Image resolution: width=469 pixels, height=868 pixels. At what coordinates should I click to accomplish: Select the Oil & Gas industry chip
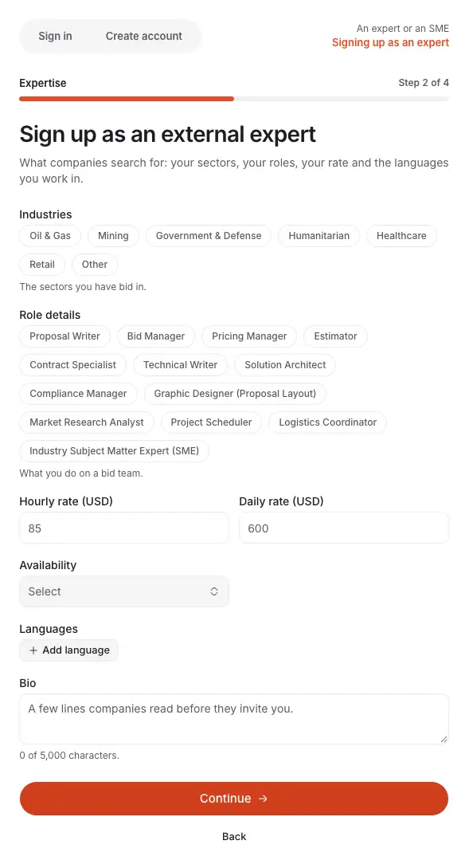click(50, 236)
